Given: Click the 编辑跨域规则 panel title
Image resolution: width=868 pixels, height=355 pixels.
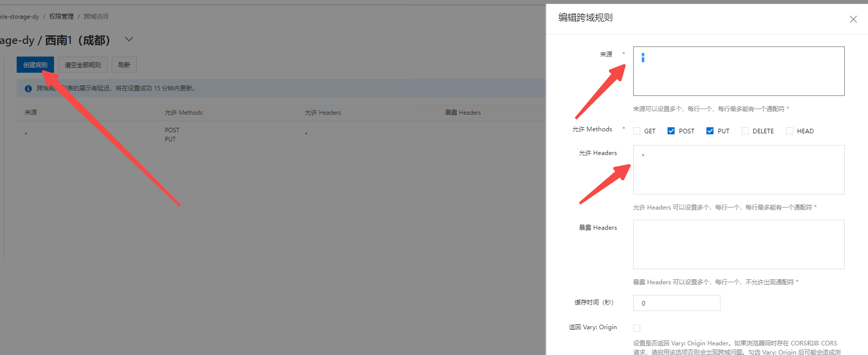Looking at the screenshot, I should (x=585, y=18).
